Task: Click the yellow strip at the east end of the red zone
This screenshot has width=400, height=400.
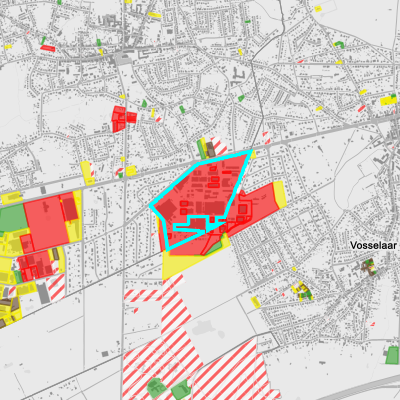Action: [x=279, y=195]
